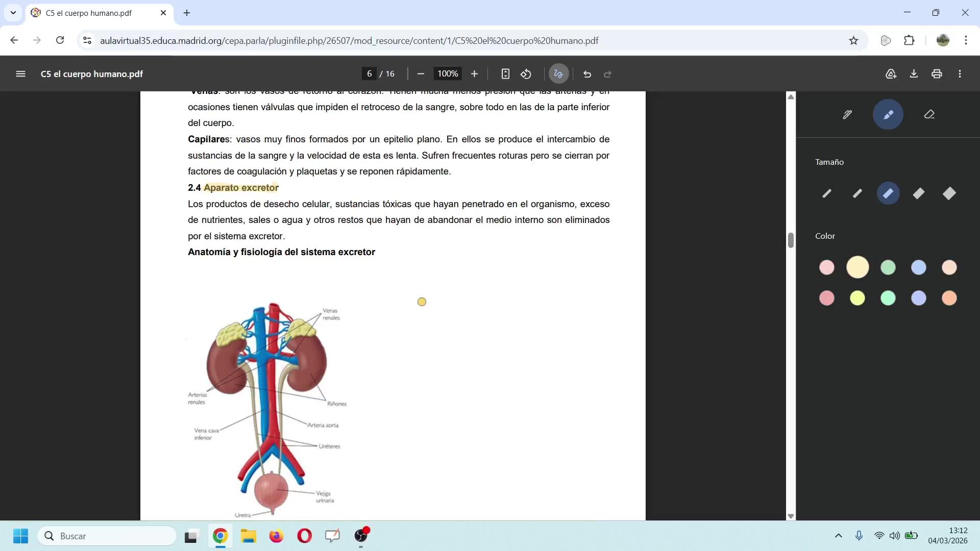Choose the largest highlighter size
980x551 pixels.
coord(949,193)
